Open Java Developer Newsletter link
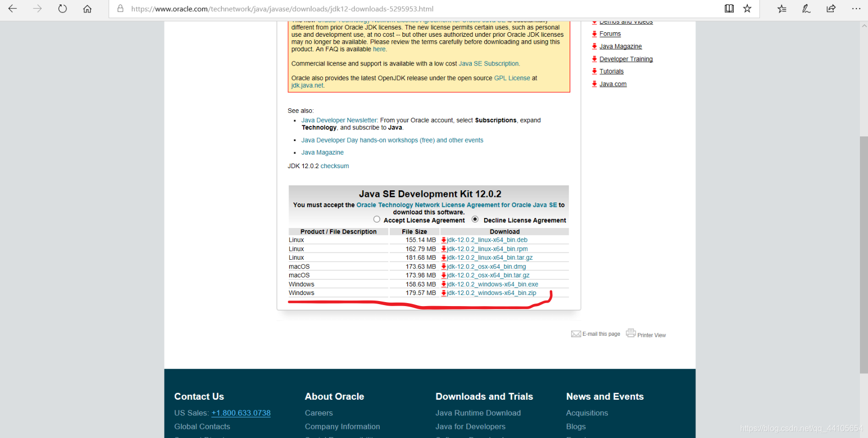The image size is (868, 438). coord(339,120)
